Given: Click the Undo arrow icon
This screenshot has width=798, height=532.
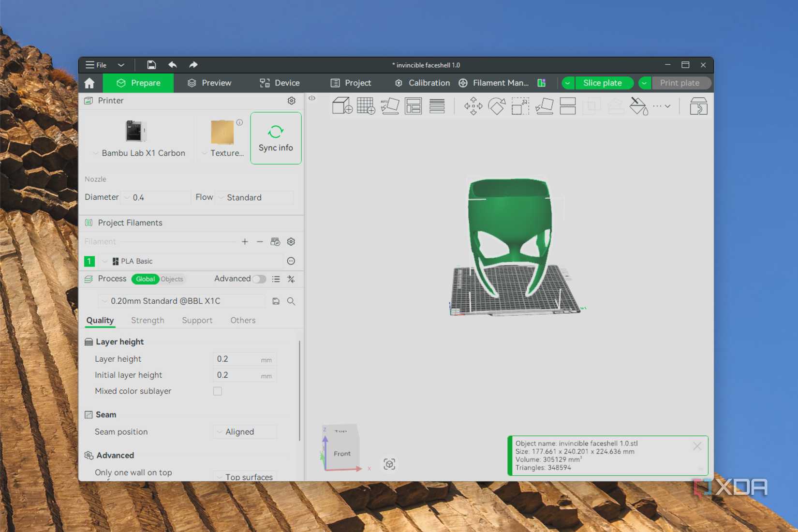Looking at the screenshot, I should (173, 65).
